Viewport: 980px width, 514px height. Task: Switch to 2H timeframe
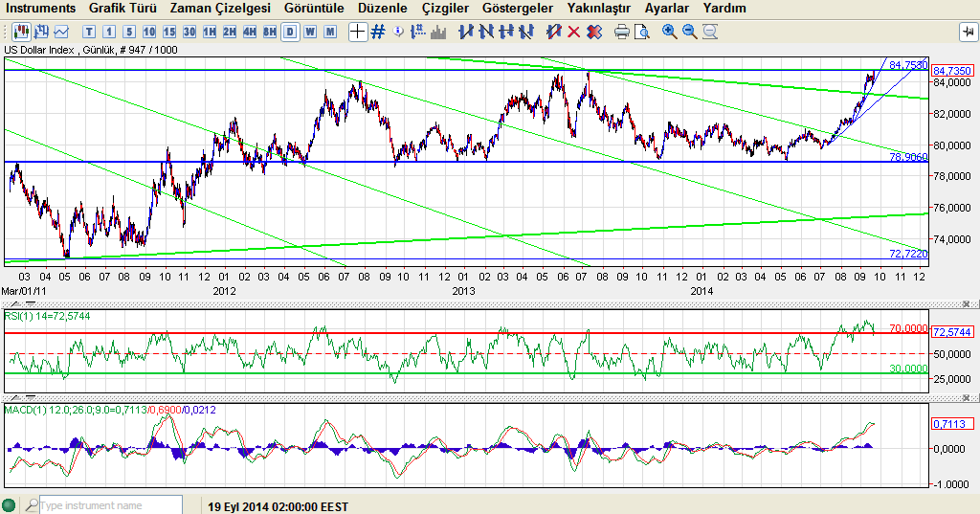point(230,32)
